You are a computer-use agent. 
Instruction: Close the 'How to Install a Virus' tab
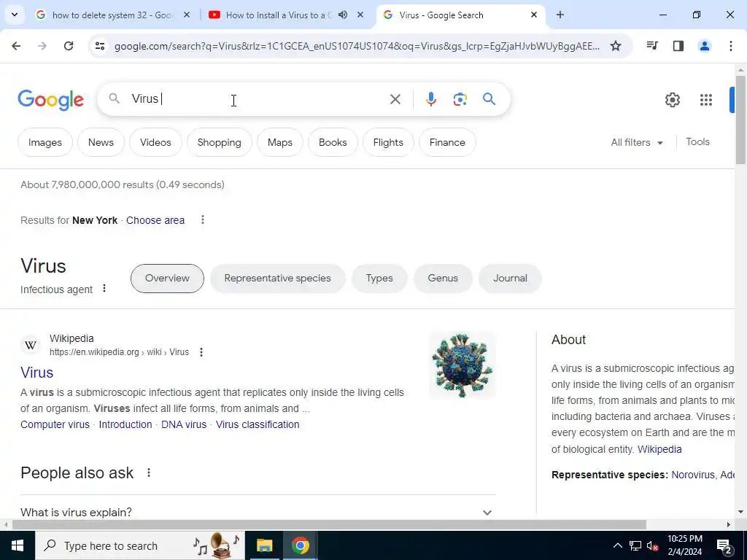click(x=360, y=15)
